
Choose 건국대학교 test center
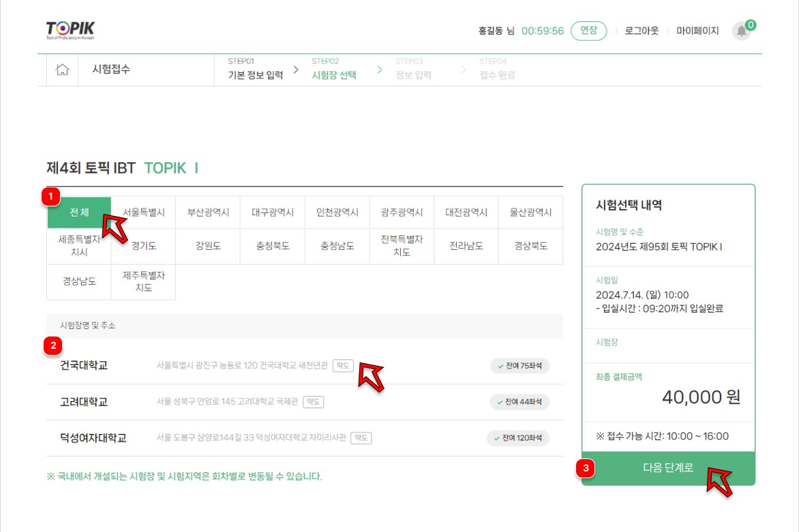[x=84, y=366]
